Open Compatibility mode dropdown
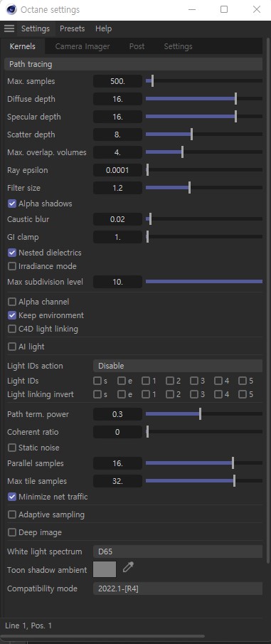This screenshot has height=644, width=271. point(178,588)
